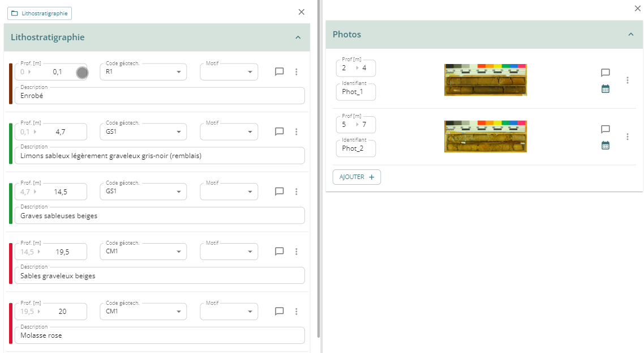
Task: Open Motif dropdown for Sables graveleux beiges
Action: click(x=229, y=252)
